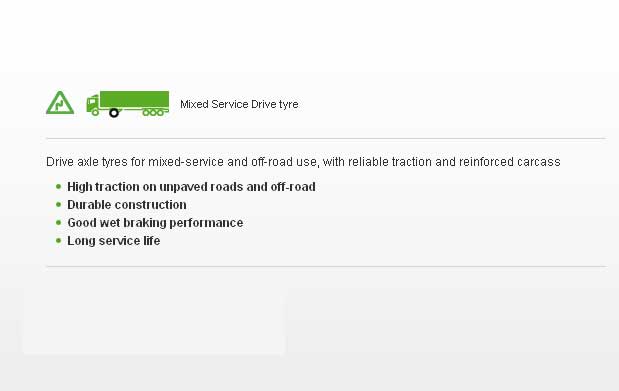Click the trailer's rear triple wheels
Screen dimensions: 619x391
pos(153,113)
